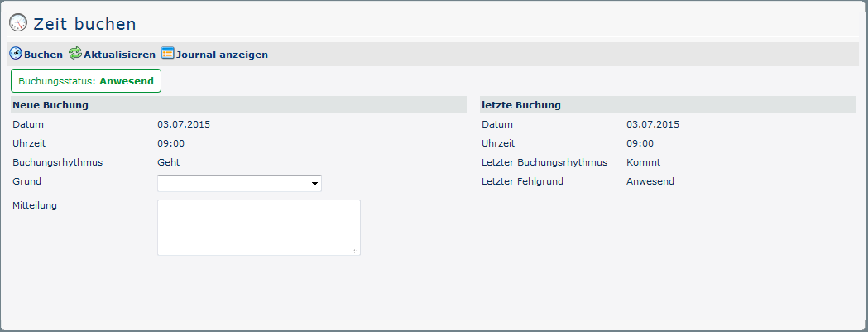Open the Grund dropdown arrow

coord(315,184)
